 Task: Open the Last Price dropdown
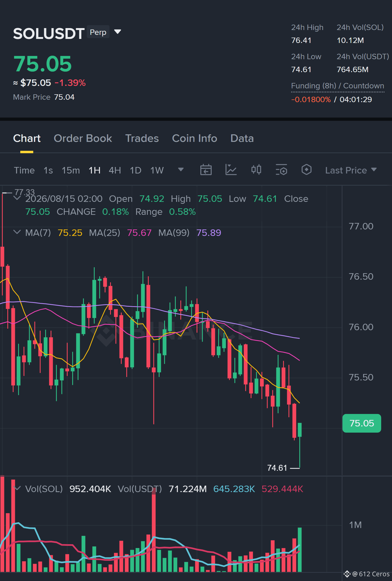[x=351, y=170]
